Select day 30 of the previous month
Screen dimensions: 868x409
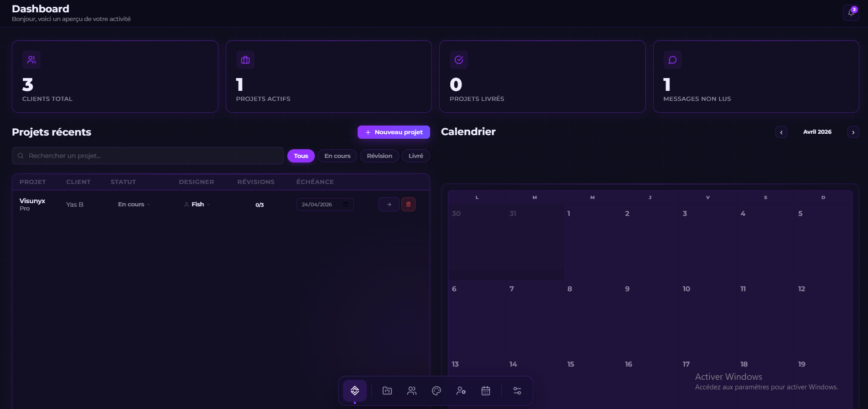tap(477, 242)
